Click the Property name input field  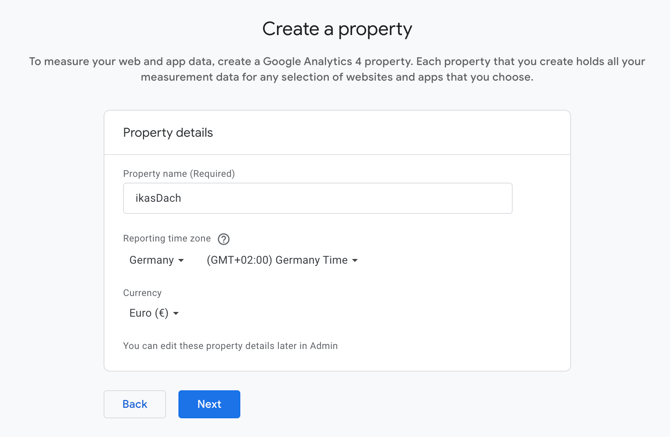pos(317,198)
